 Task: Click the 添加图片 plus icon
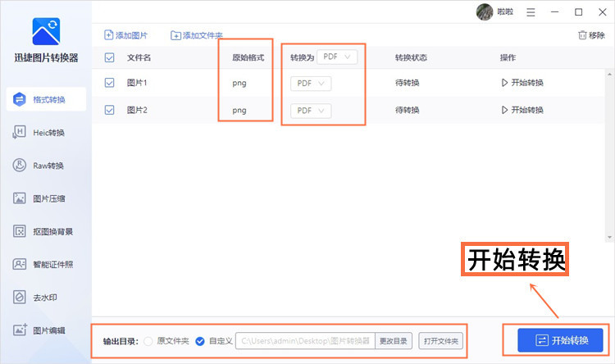pos(108,35)
